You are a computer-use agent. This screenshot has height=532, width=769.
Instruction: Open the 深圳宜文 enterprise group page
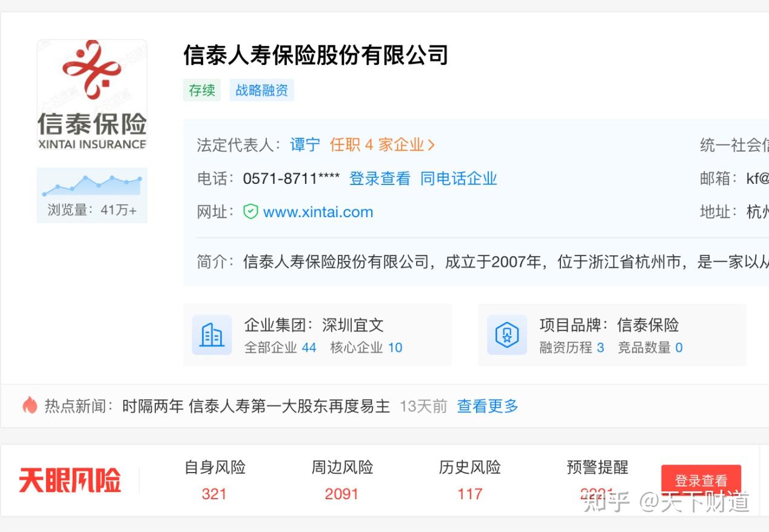point(352,325)
